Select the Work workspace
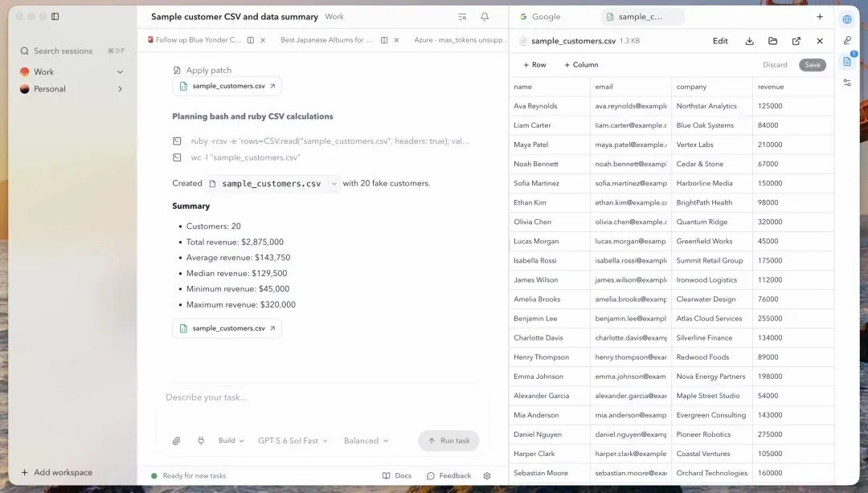The width and height of the screenshot is (868, 493). (x=72, y=72)
